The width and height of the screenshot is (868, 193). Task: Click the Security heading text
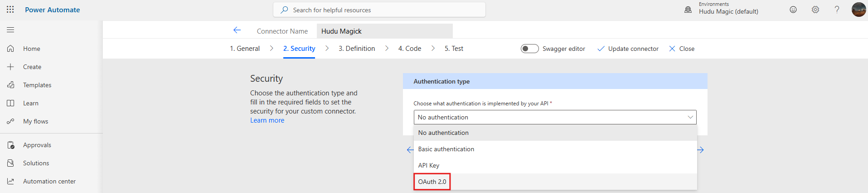pos(267,79)
